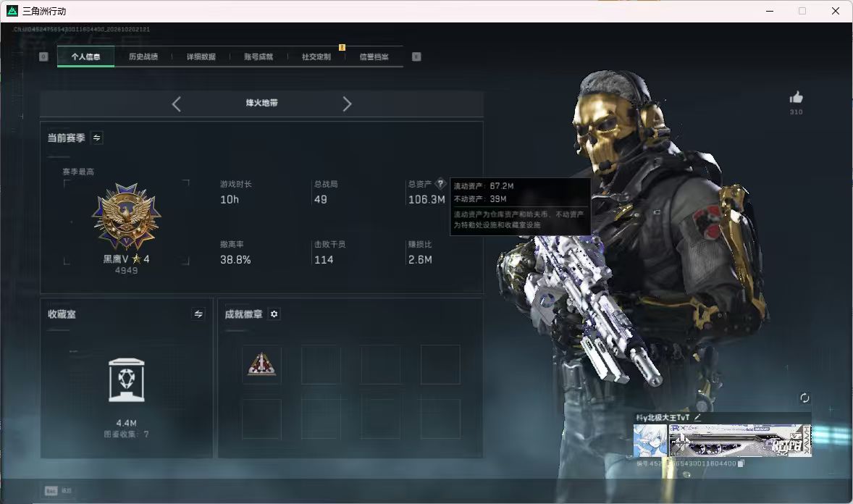Click the 游戏时长 value 10h
This screenshot has height=504, width=853.
(x=230, y=200)
